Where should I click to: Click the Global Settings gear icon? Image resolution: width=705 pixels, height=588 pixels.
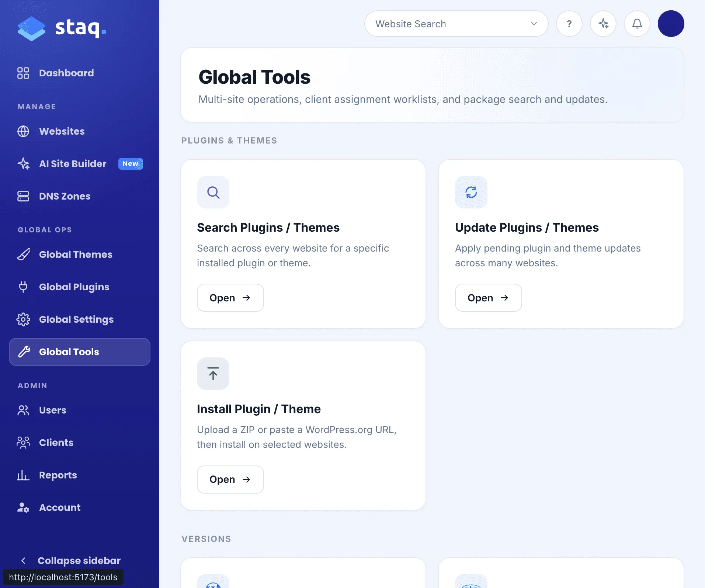pyautogui.click(x=23, y=319)
